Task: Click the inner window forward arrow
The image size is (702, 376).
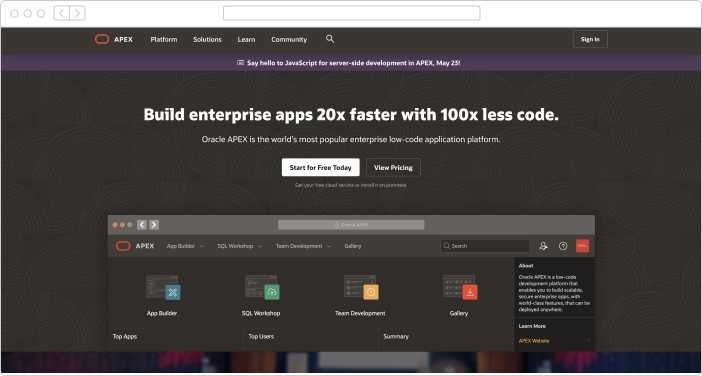Action: pyautogui.click(x=154, y=225)
